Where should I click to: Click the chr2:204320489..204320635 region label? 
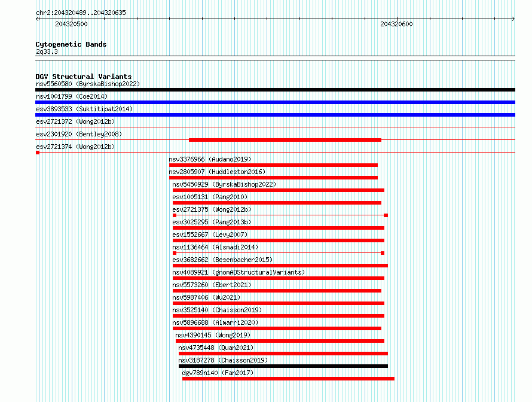tap(81, 13)
